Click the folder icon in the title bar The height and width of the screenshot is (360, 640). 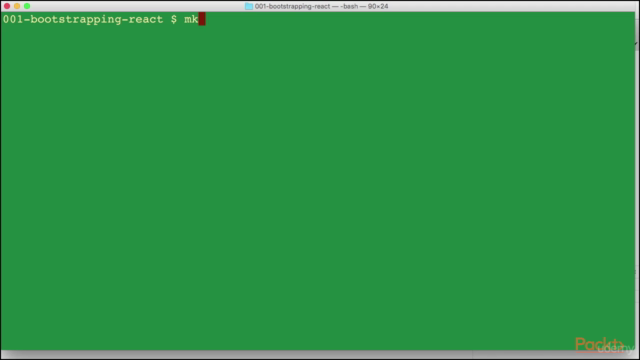click(249, 6)
